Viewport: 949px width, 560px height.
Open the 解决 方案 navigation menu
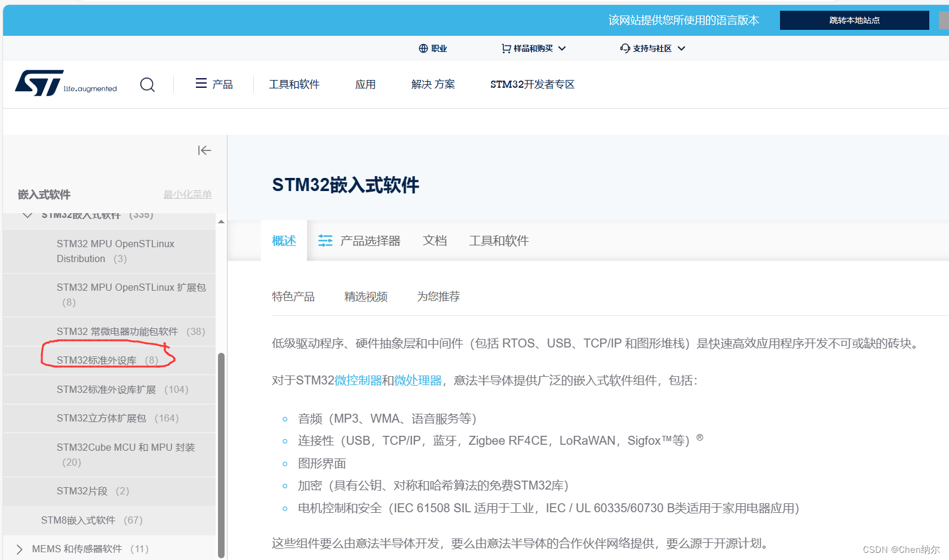click(x=433, y=84)
